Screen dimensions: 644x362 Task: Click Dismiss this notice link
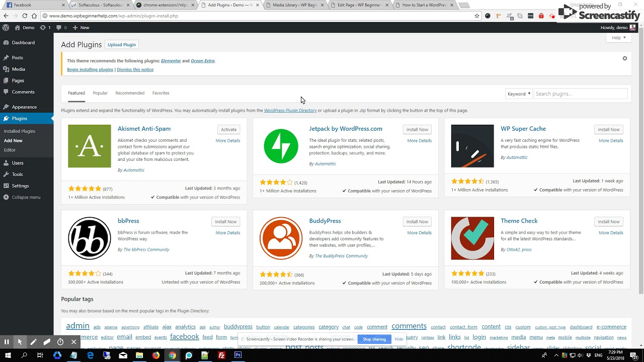point(135,69)
